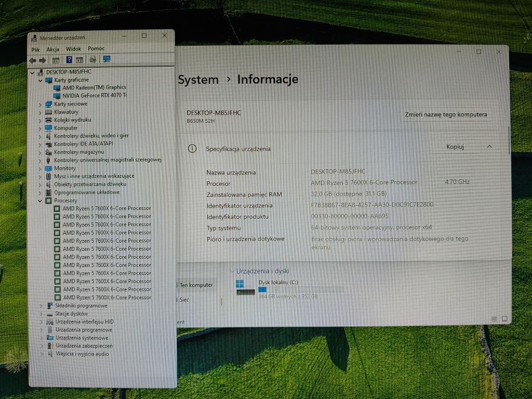The image size is (532, 399).
Task: Switch to details view icon in Explorer window
Action: pos(494,319)
